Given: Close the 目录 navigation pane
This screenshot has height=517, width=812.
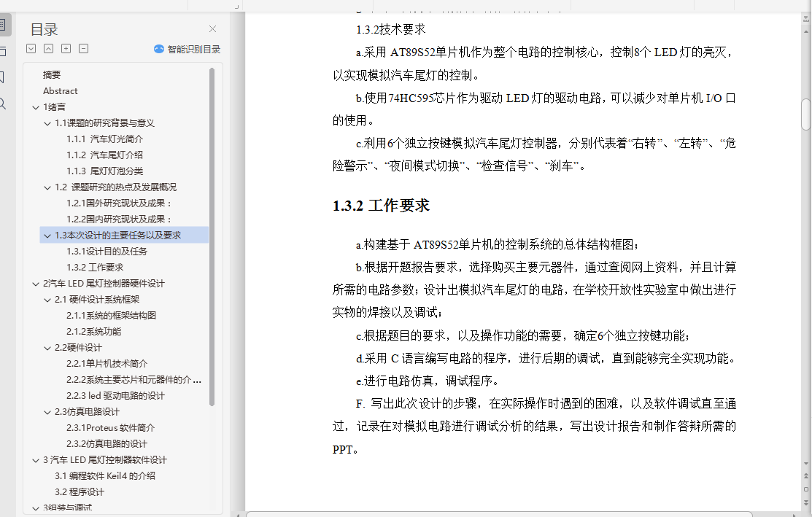Looking at the screenshot, I should [212, 29].
